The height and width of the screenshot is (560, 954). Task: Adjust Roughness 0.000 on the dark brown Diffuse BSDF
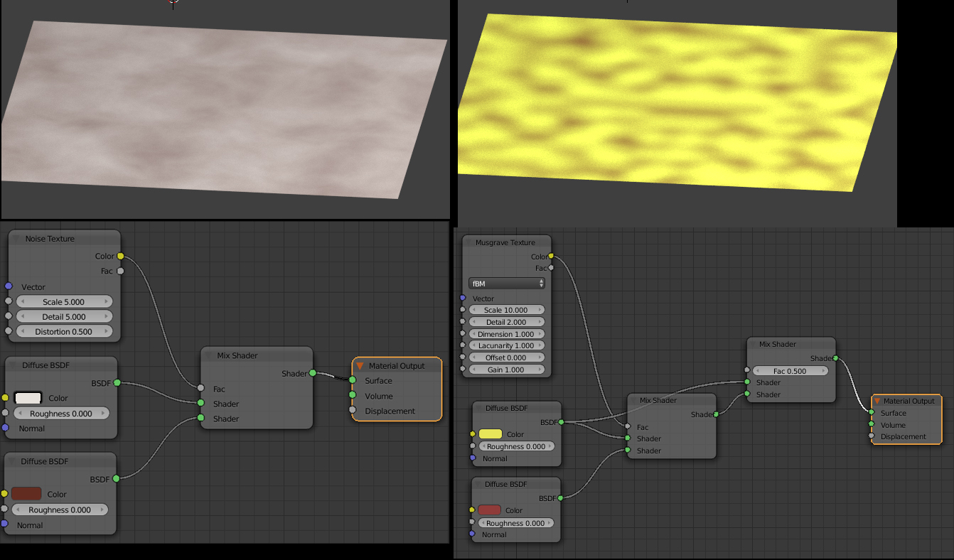pyautogui.click(x=60, y=510)
